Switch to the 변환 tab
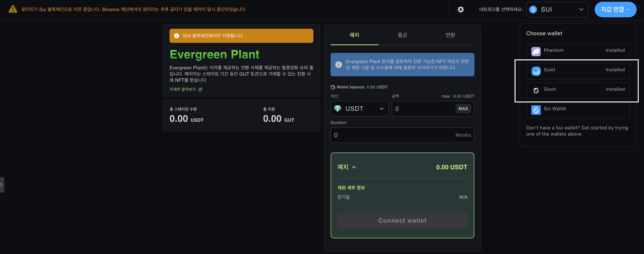 450,35
